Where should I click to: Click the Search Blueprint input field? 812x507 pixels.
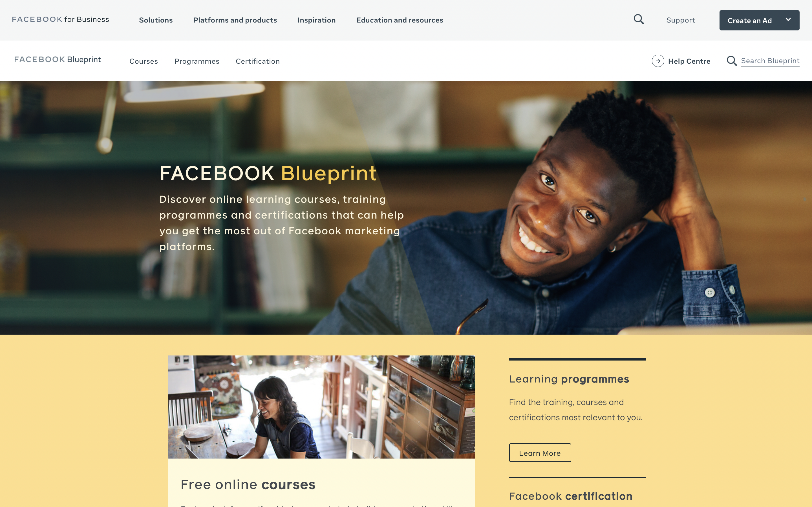770,61
